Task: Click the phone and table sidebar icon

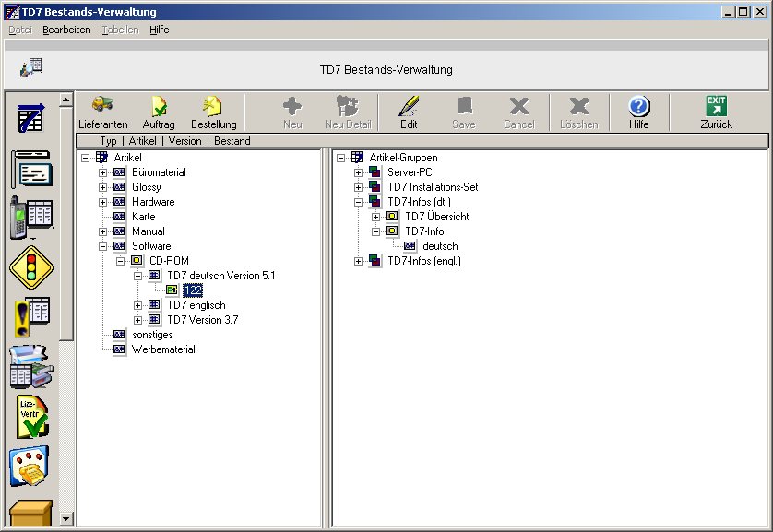Action: 30,218
